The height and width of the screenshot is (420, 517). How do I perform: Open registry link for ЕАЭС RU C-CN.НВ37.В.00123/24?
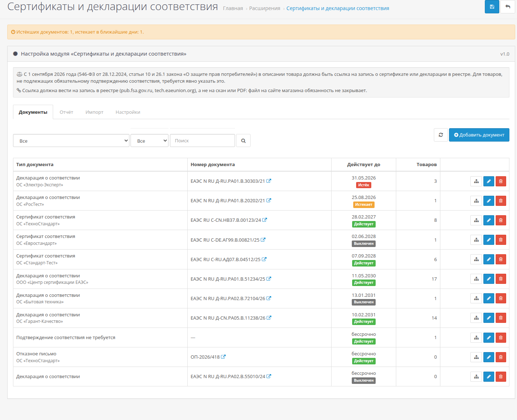point(265,220)
